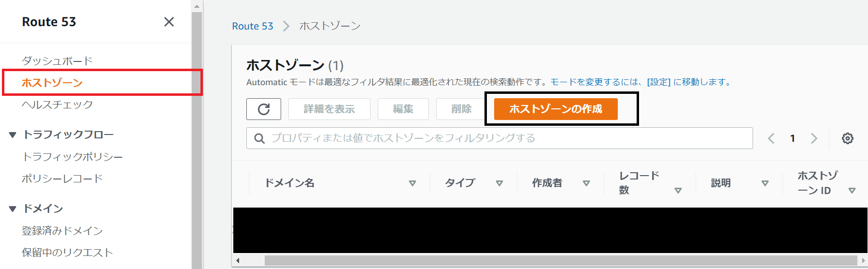
Task: Go to previous page arrow in pagination
Action: 771,138
